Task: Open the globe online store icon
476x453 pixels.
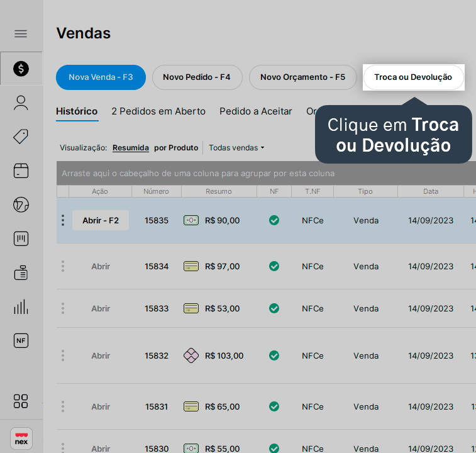Action: 21,204
